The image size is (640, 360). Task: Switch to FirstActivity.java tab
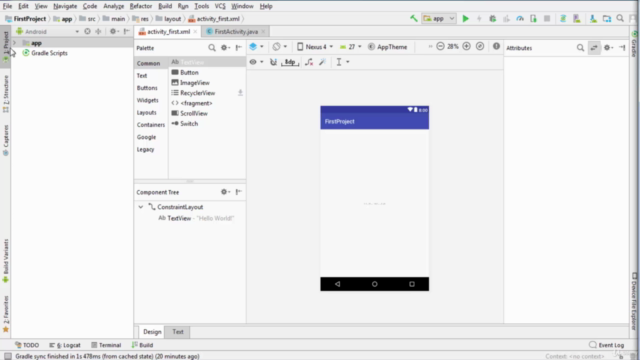tap(236, 31)
